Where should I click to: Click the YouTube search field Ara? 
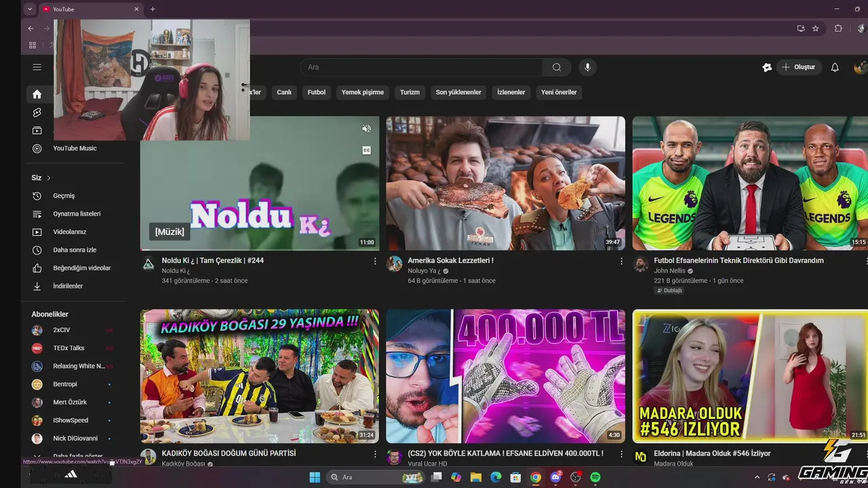(x=421, y=67)
